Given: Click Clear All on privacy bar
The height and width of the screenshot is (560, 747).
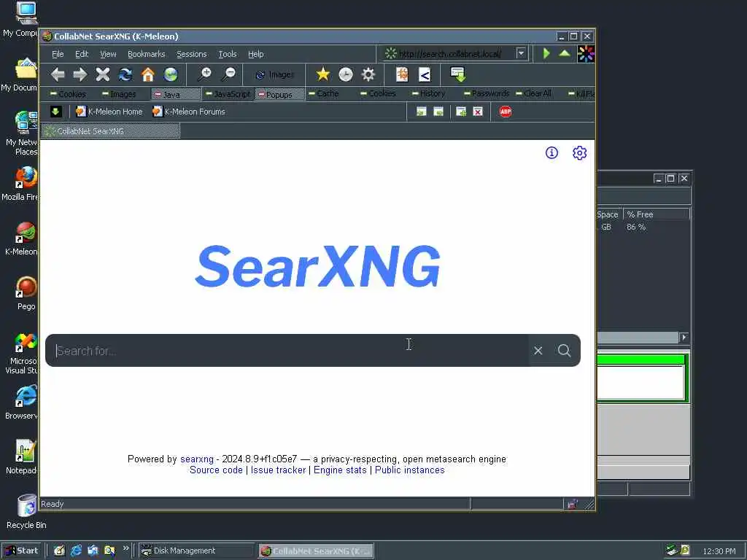Looking at the screenshot, I should (x=533, y=93).
